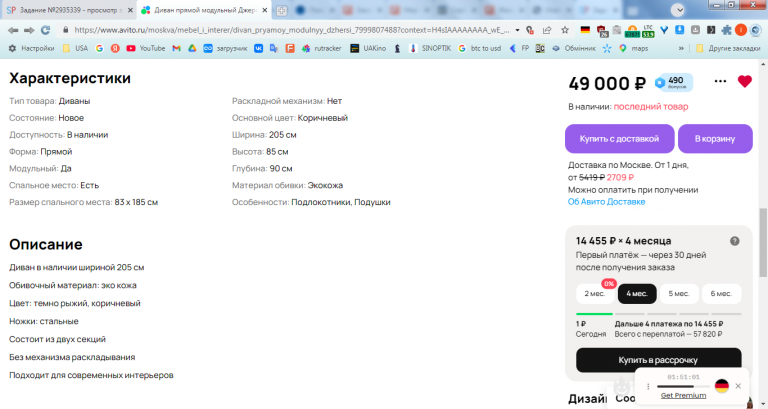
Task: Open the Google Drive bookmark icon
Action: 192,48
